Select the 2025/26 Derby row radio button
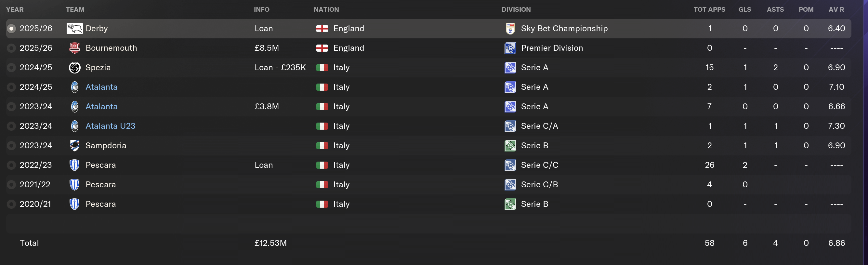 click(x=11, y=29)
